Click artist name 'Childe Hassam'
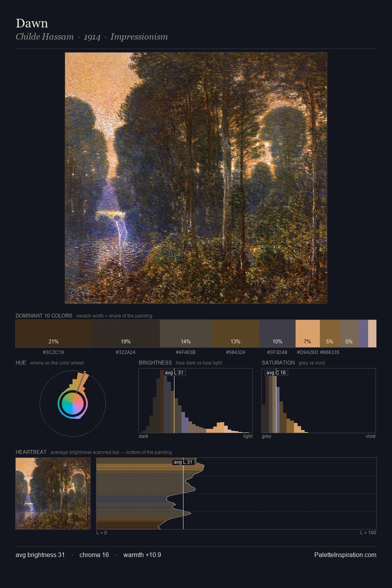The height and width of the screenshot is (588, 392). coord(45,37)
